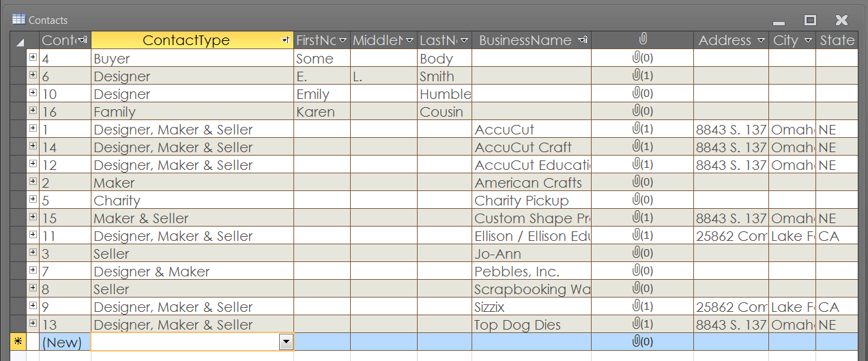Click the Karen first name cell
The image size is (868, 361).
pyautogui.click(x=322, y=112)
